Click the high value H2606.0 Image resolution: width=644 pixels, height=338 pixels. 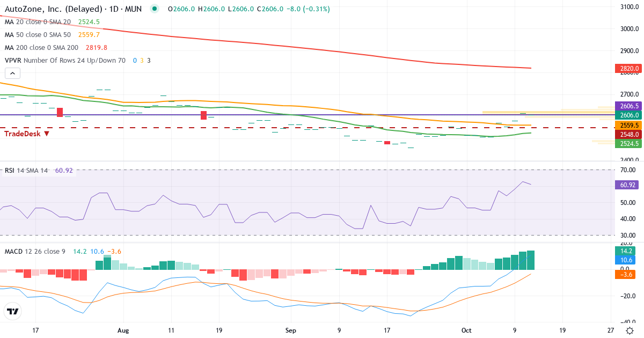point(211,9)
